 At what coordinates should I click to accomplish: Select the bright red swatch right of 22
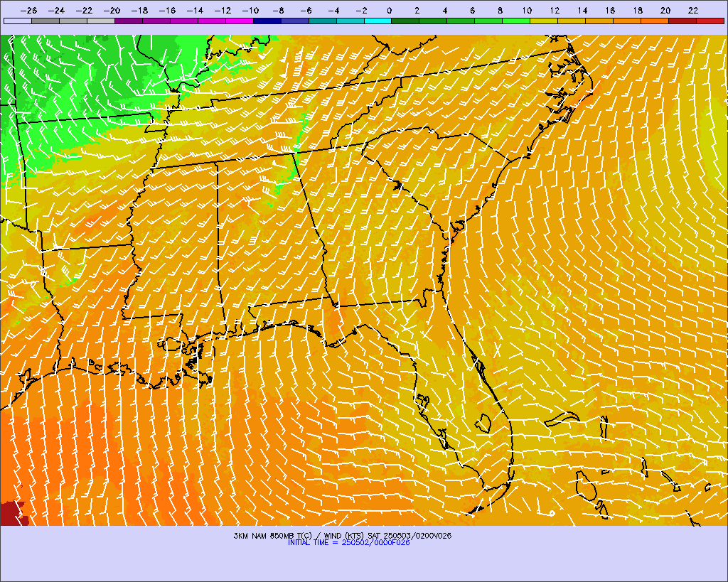point(710,21)
